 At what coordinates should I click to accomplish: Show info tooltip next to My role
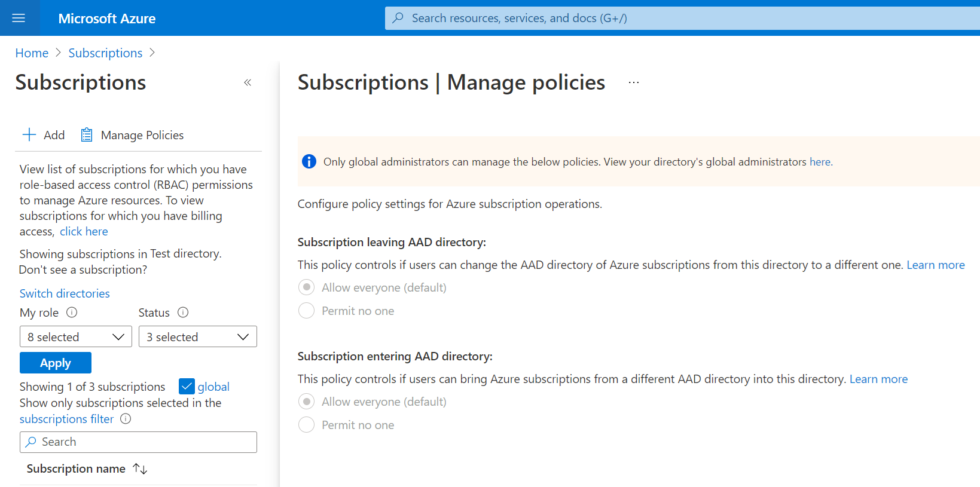(x=72, y=312)
